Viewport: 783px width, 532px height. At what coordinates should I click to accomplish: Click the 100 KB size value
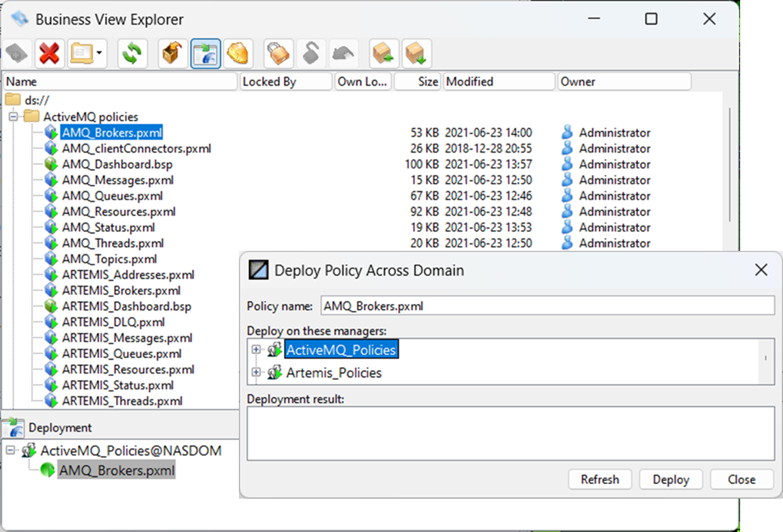point(422,164)
